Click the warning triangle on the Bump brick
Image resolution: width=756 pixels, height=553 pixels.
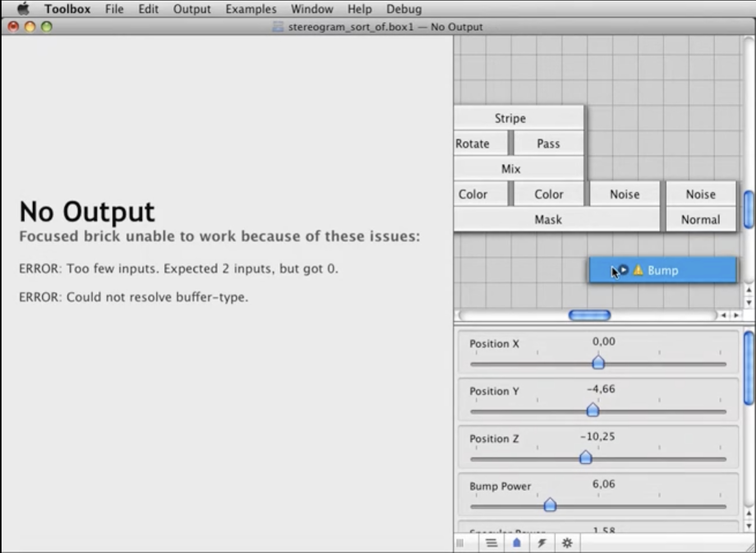pyautogui.click(x=638, y=270)
